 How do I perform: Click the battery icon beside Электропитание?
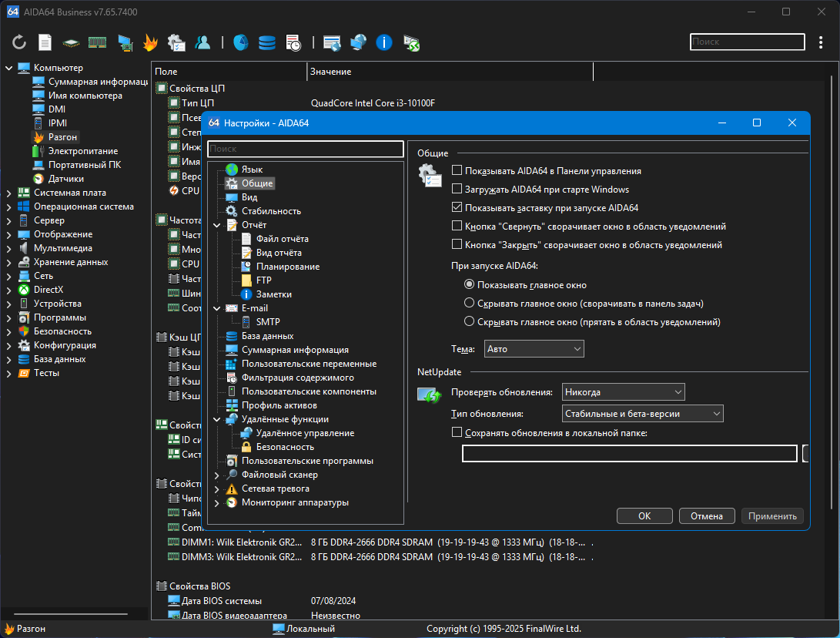[x=38, y=151]
